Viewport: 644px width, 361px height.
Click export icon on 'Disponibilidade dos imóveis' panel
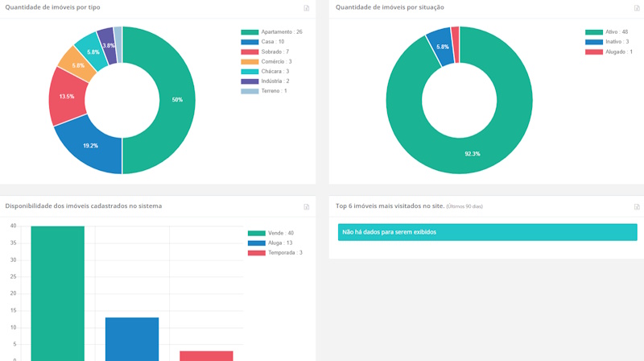tap(307, 207)
